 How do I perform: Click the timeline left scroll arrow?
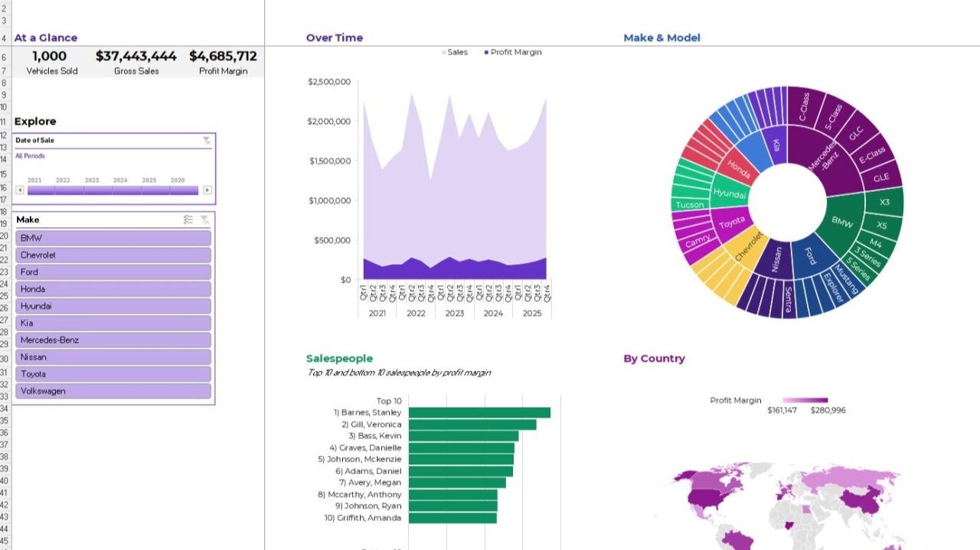(x=19, y=190)
